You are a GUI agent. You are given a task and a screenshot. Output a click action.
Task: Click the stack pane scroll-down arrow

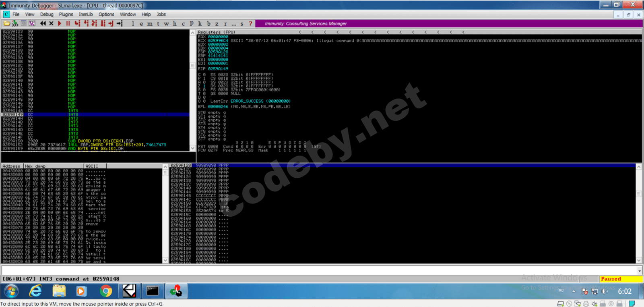tap(639, 260)
